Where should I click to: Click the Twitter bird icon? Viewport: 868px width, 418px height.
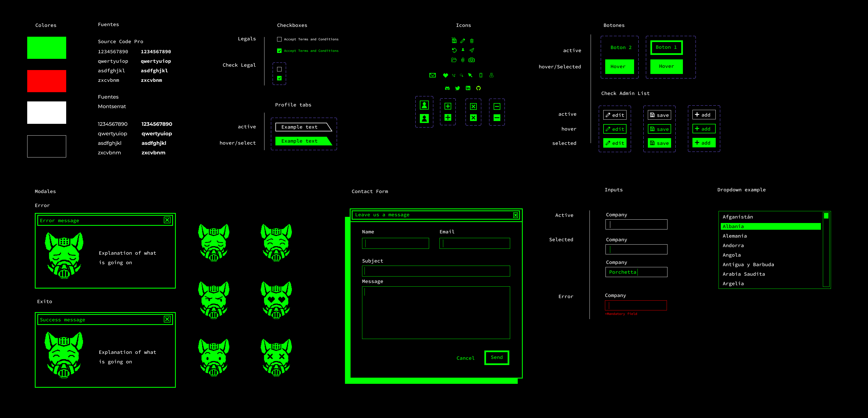[458, 88]
